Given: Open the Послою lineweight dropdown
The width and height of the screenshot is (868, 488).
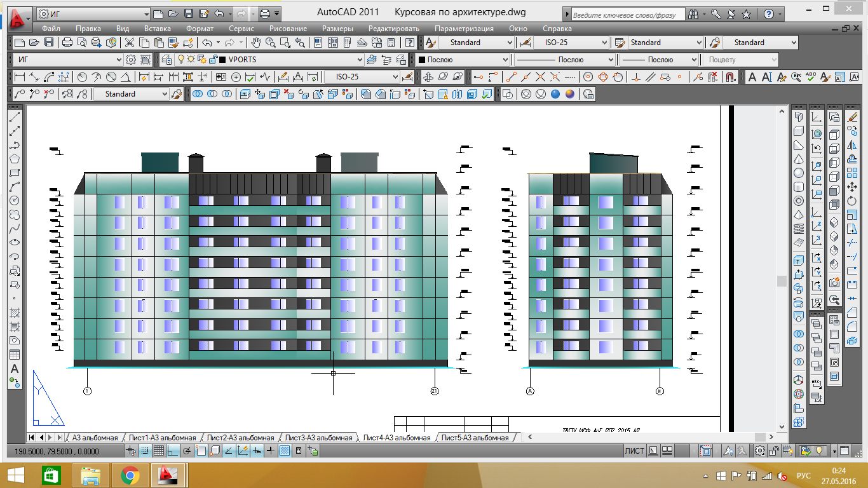Looking at the screenshot, I should 659,60.
